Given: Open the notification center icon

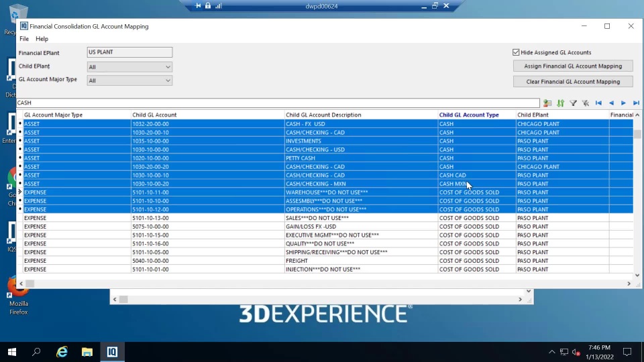Looking at the screenshot, I should click(627, 352).
